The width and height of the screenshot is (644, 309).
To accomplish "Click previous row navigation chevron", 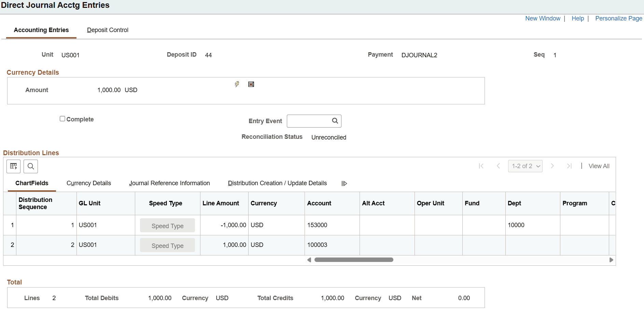I will [498, 166].
